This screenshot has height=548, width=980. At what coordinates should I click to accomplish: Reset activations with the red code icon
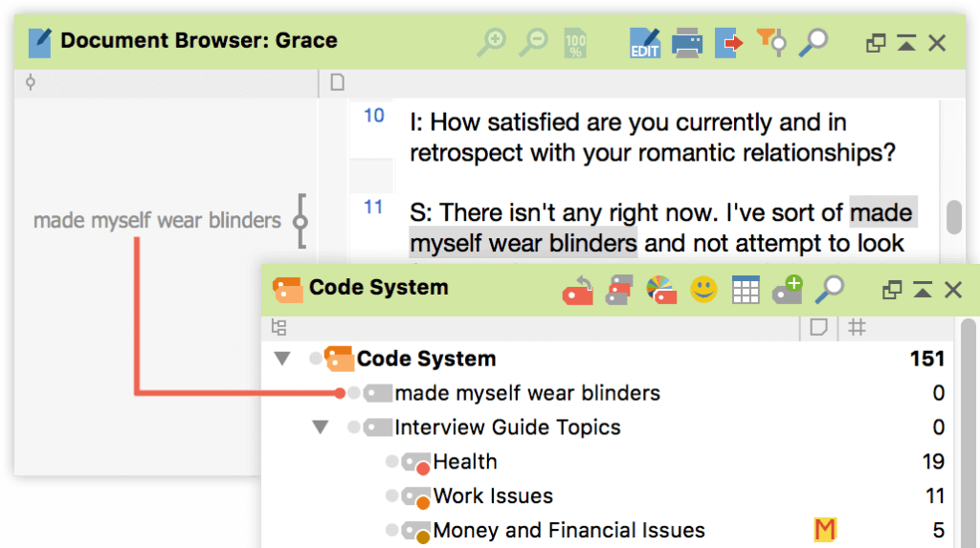coord(578,291)
